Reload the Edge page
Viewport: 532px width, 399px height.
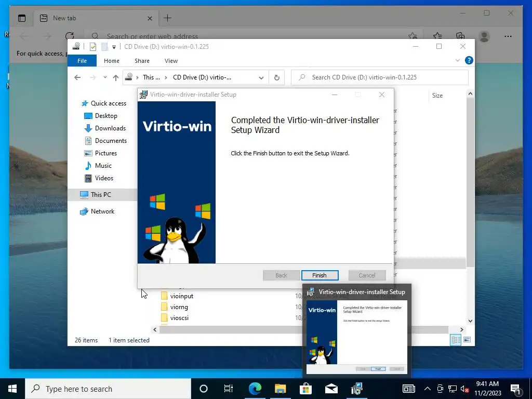pos(70,36)
